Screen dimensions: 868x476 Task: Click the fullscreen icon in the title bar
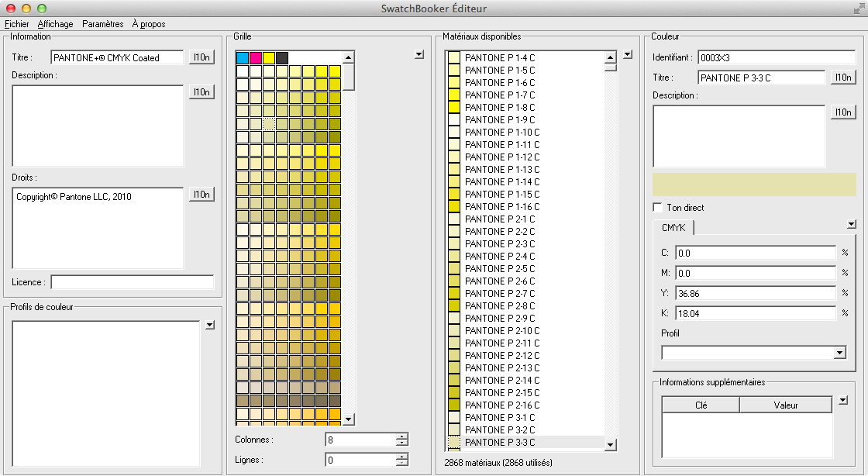859,9
